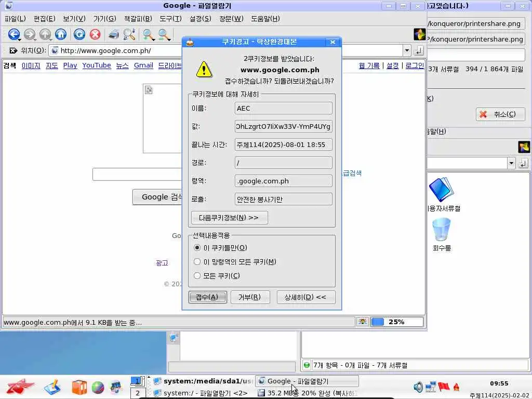Select the '모든 쿠키' radio option
This screenshot has height=399, width=532.
197,275
